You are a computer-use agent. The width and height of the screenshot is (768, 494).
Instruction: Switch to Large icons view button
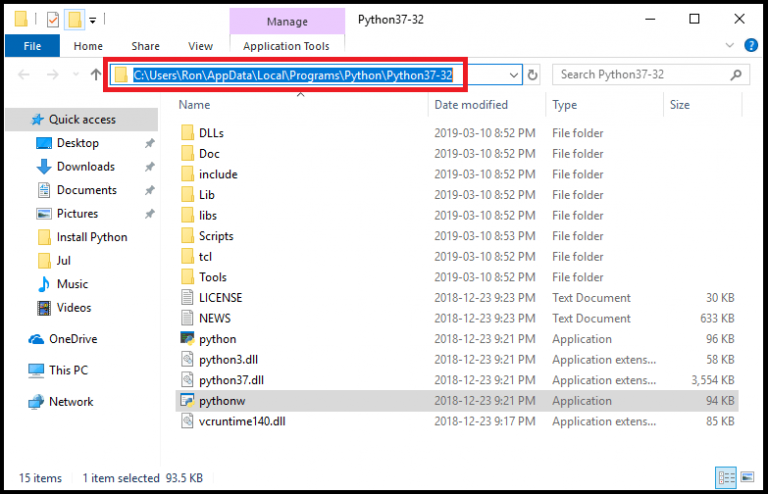tap(747, 477)
